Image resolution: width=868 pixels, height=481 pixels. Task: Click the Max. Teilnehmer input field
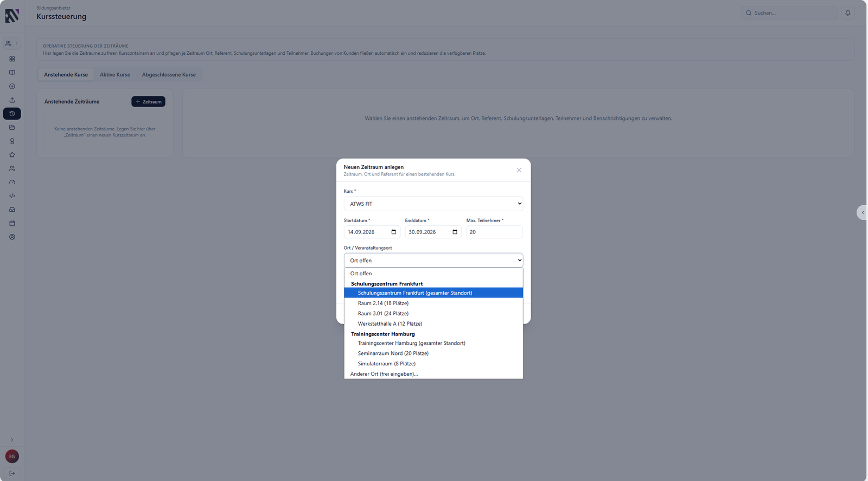tap(494, 232)
